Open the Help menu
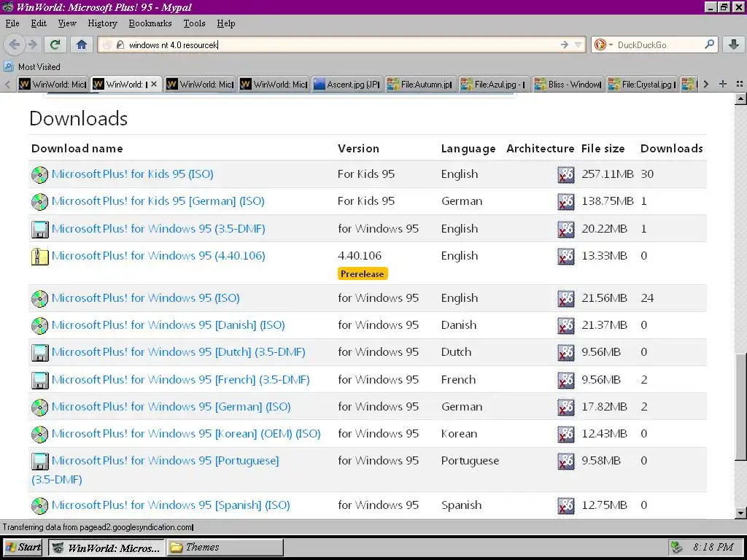This screenshot has width=747, height=560. [x=226, y=23]
